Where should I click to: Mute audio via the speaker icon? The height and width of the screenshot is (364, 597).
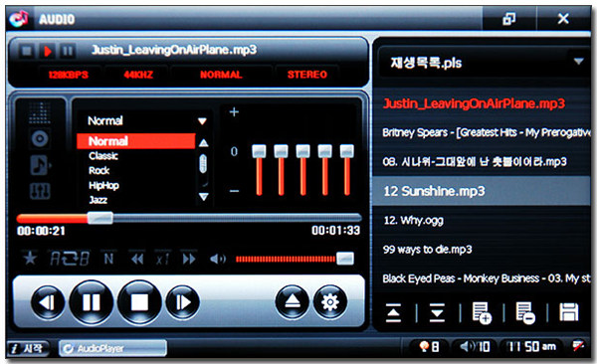point(218,259)
